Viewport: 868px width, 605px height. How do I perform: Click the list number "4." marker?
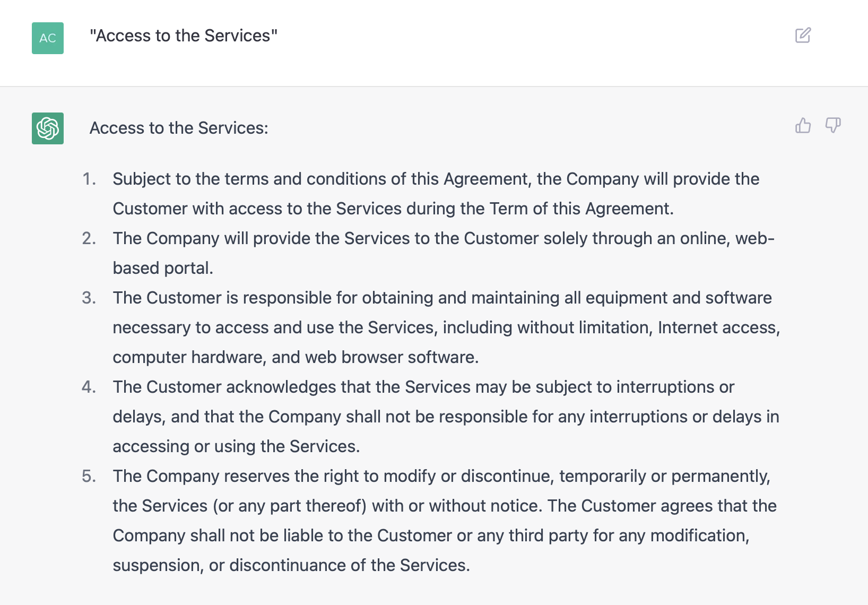[89, 387]
